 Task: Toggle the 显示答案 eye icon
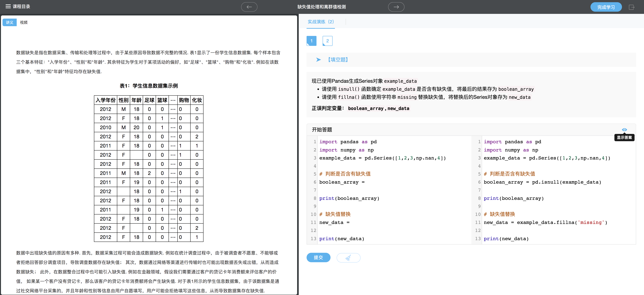pos(624,130)
